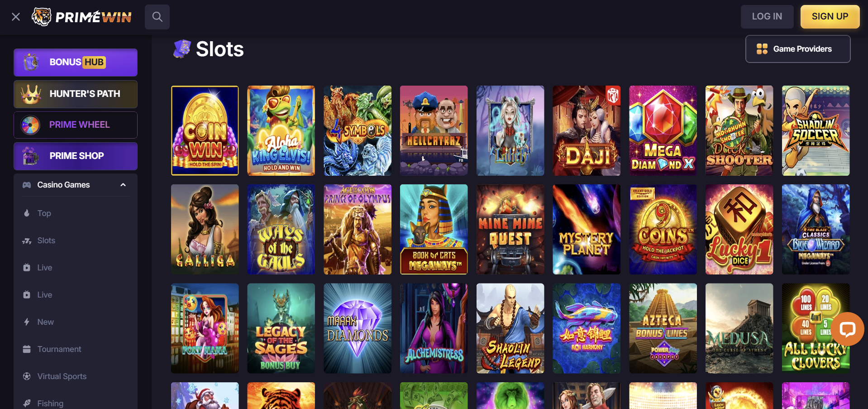The image size is (868, 409).
Task: Collapse the Casino Games section chevron
Action: (123, 185)
